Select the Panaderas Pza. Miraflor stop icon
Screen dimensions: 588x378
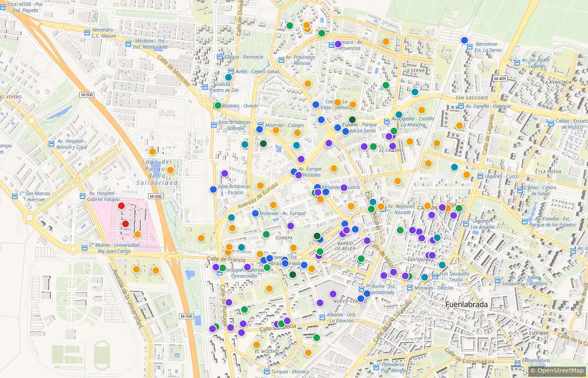[x=376, y=367]
